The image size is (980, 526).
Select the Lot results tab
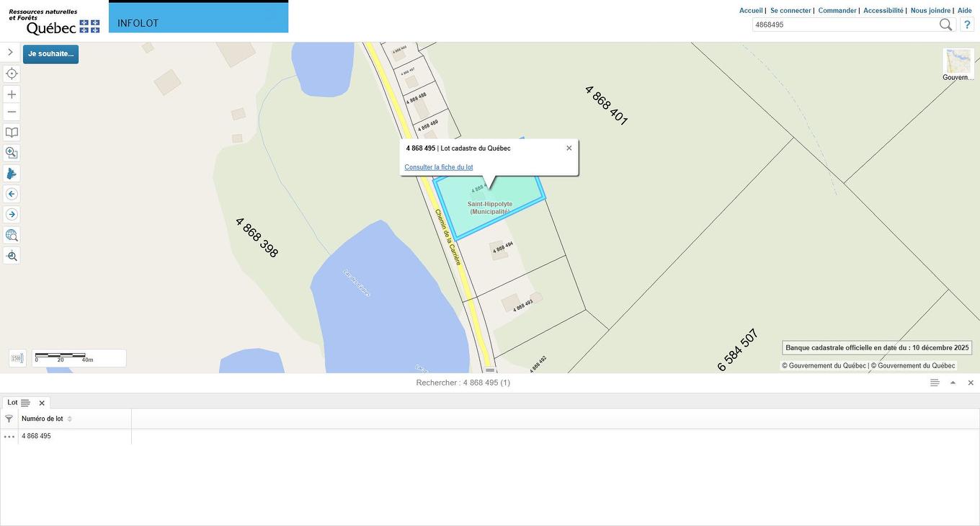[12, 403]
